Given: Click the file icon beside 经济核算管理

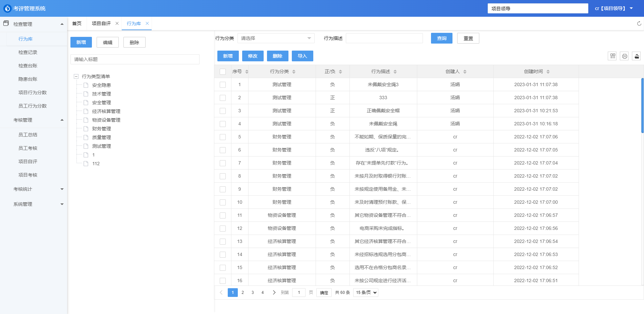Looking at the screenshot, I should click(86, 111).
